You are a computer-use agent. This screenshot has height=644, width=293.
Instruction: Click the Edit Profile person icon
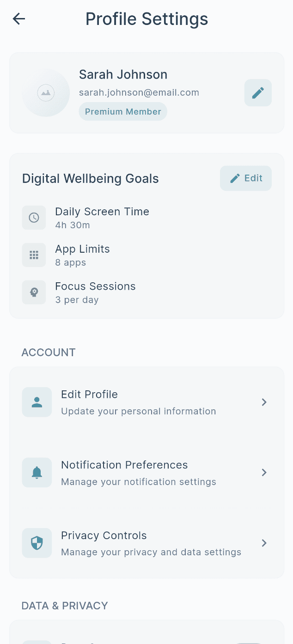[x=37, y=402]
